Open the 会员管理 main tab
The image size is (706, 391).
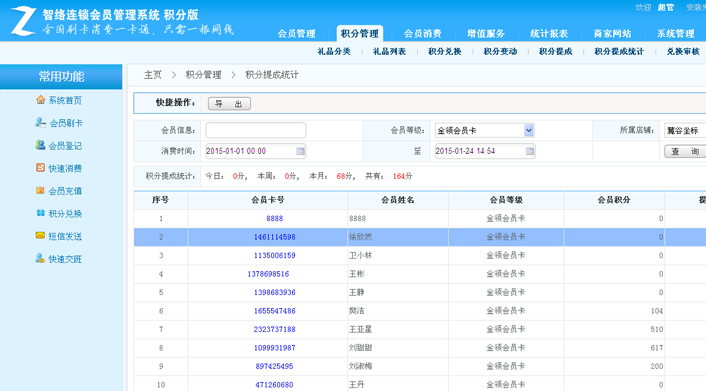coord(296,34)
